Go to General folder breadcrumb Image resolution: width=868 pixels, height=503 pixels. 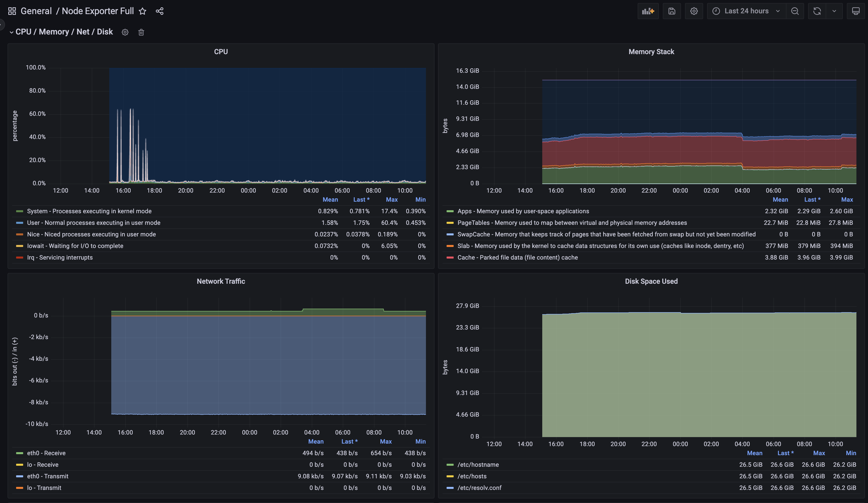pyautogui.click(x=36, y=11)
